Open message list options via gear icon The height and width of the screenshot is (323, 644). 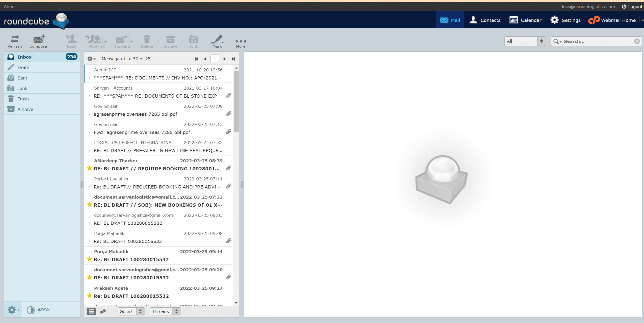[x=90, y=59]
